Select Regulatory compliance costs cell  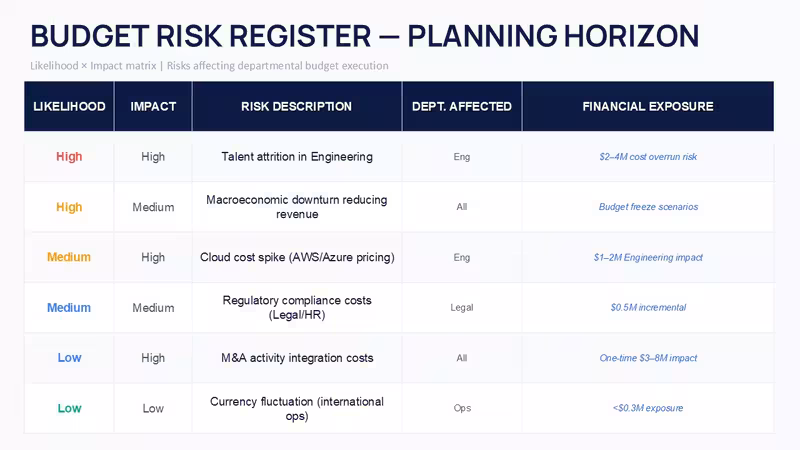pos(297,308)
